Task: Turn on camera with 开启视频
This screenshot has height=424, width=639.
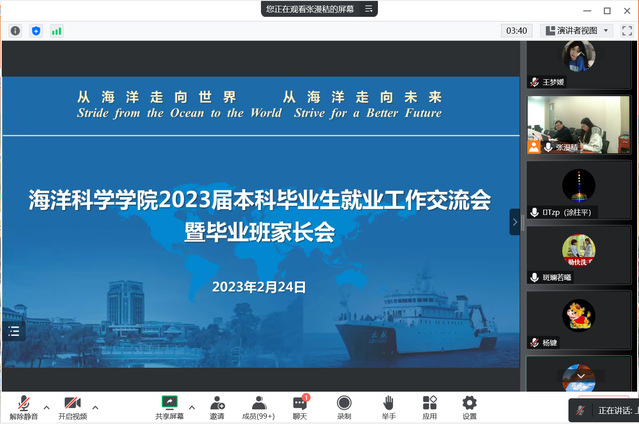Action: click(72, 405)
